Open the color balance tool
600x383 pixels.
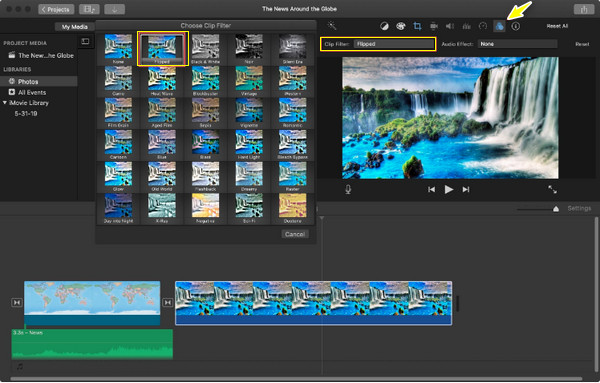pyautogui.click(x=384, y=26)
